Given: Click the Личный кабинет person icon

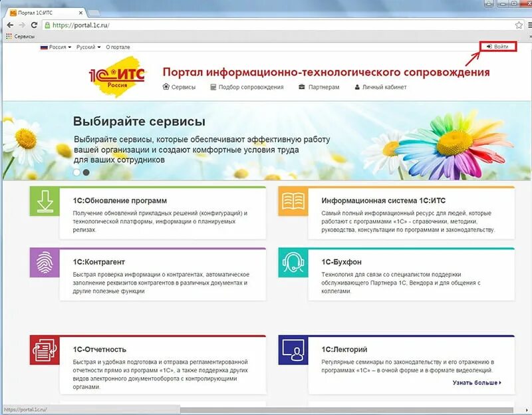Looking at the screenshot, I should tap(357, 87).
